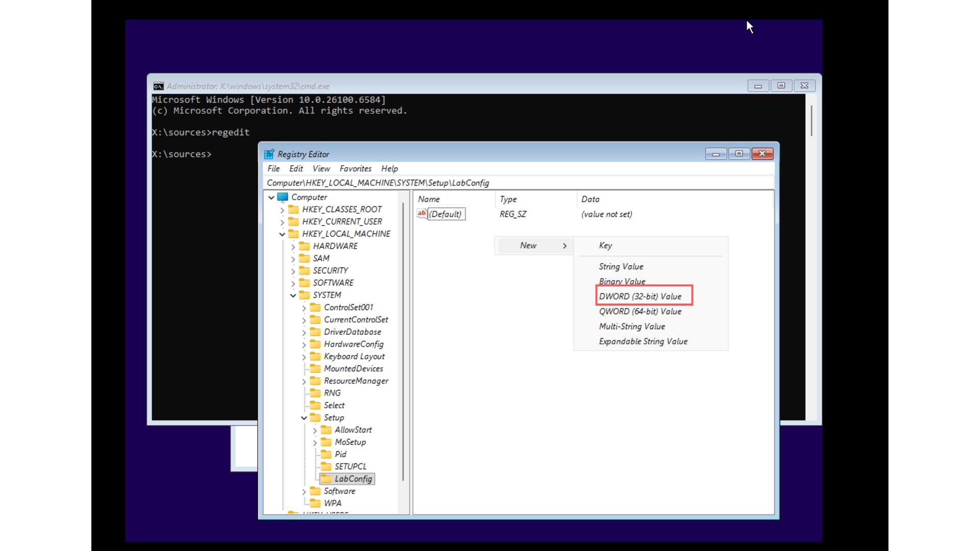Image resolution: width=980 pixels, height=551 pixels.
Task: Collapse the SYSTEM key
Action: coord(293,295)
